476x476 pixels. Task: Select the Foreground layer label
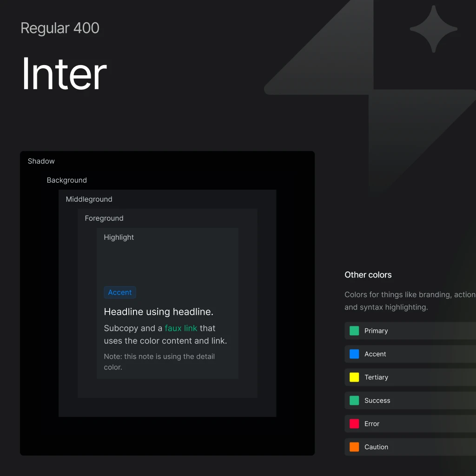[104, 218]
